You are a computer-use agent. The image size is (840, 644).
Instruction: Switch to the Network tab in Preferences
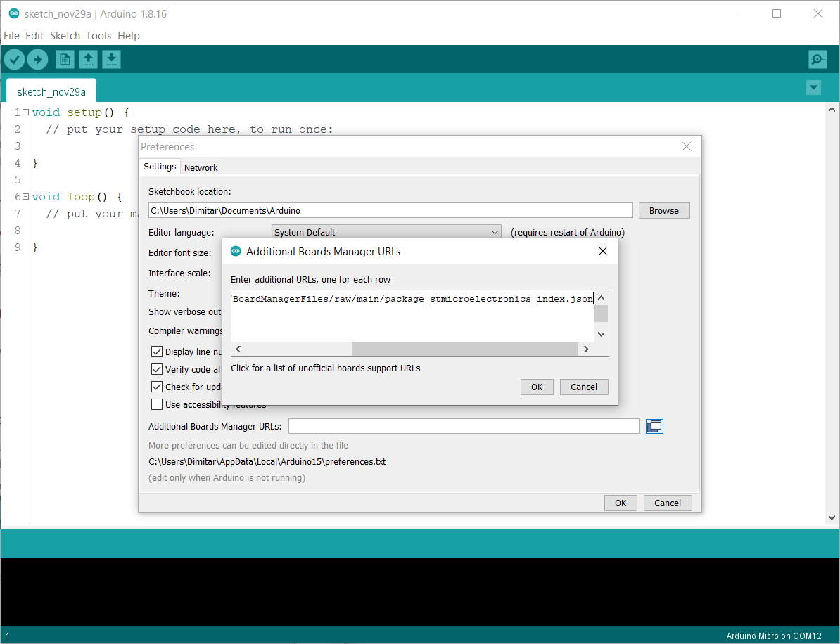[201, 167]
